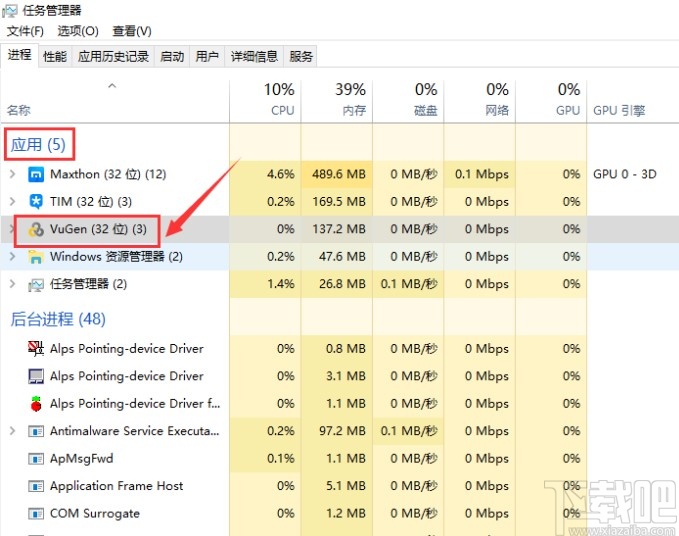Switch to the 详细信息 tab
The image size is (679, 536).
pyautogui.click(x=254, y=57)
